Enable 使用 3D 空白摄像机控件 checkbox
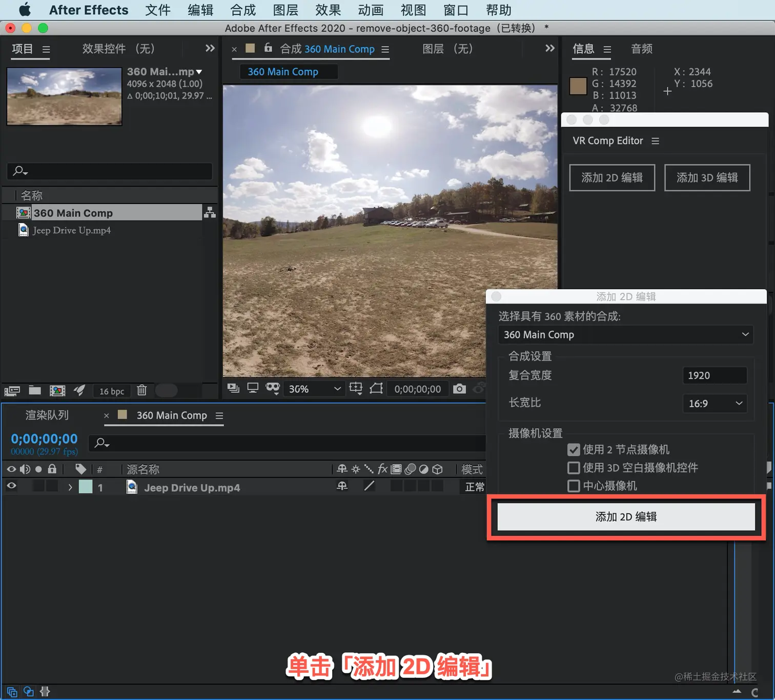Screen dimensions: 775x700 pyautogui.click(x=574, y=468)
